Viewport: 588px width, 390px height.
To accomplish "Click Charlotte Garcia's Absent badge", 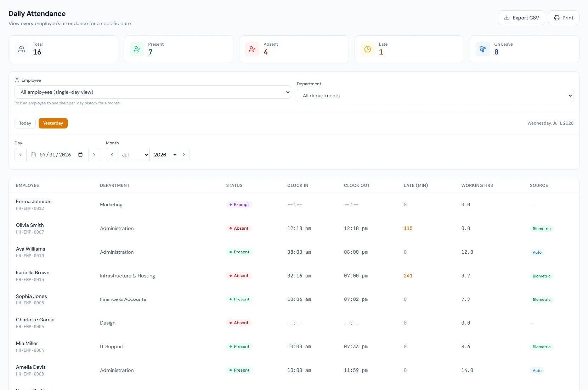I will click(239, 323).
